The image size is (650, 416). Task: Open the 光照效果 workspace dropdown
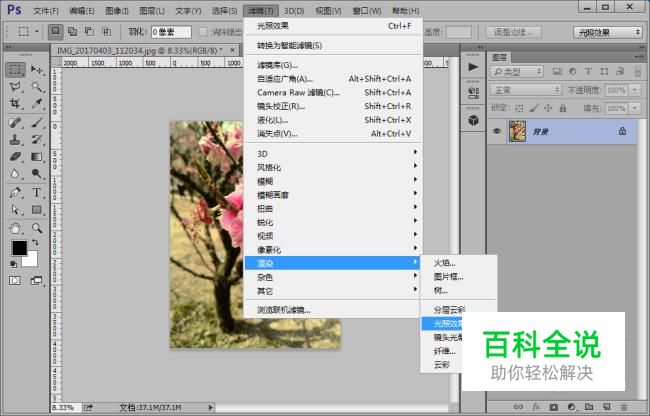tap(608, 32)
